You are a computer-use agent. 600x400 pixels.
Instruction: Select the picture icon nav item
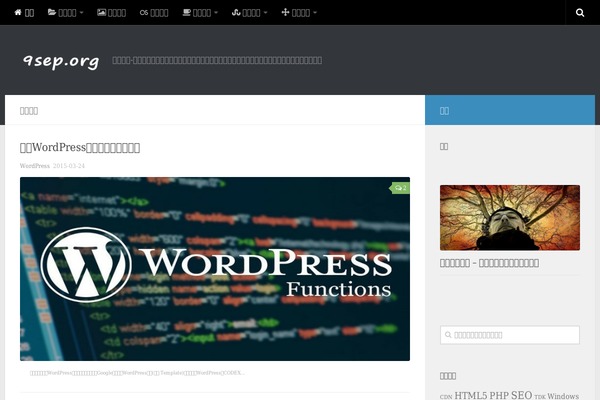click(x=111, y=13)
